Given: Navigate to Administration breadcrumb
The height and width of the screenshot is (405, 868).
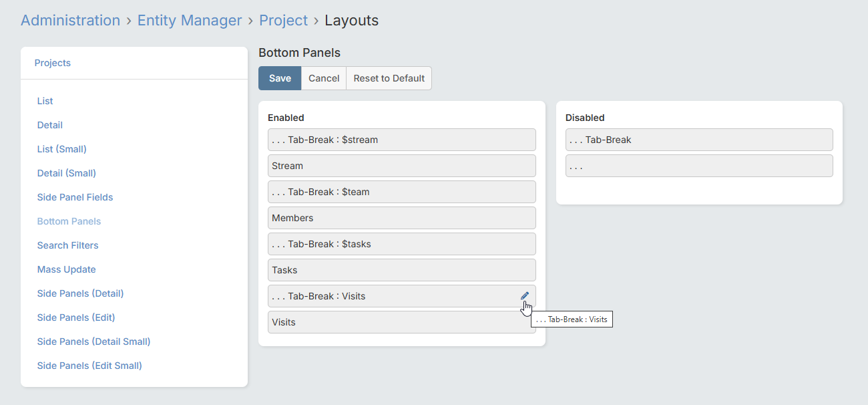Looking at the screenshot, I should coord(70,20).
